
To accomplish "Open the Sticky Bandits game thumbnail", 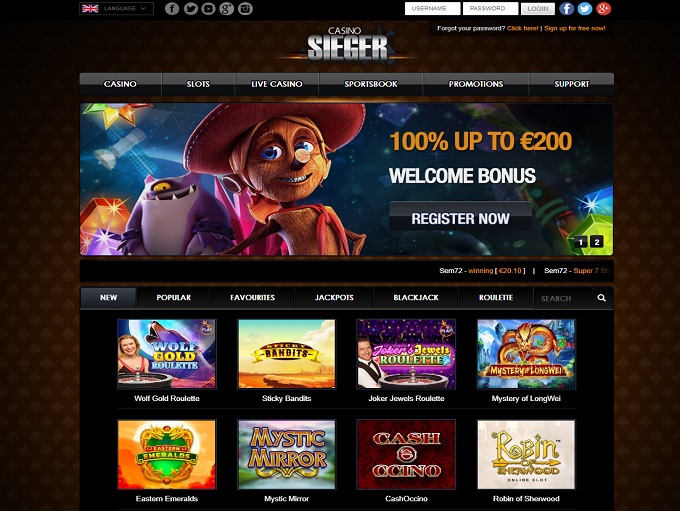I will [x=286, y=354].
